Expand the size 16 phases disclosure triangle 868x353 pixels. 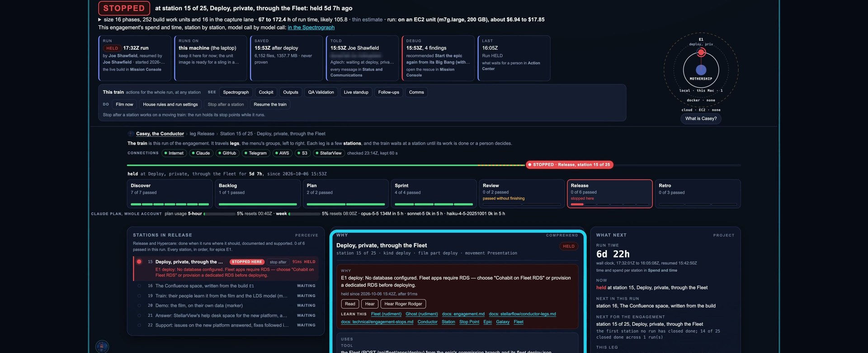click(x=100, y=19)
